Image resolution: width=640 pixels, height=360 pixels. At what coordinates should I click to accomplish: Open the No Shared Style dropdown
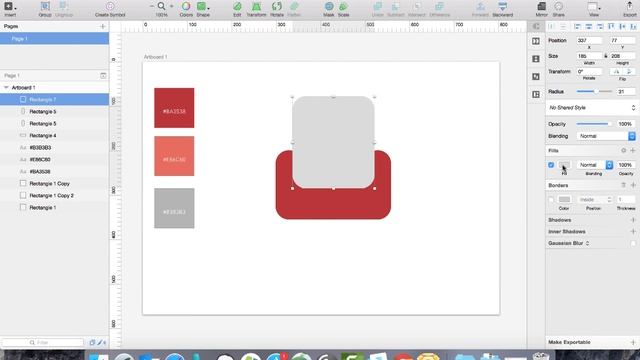[591, 108]
